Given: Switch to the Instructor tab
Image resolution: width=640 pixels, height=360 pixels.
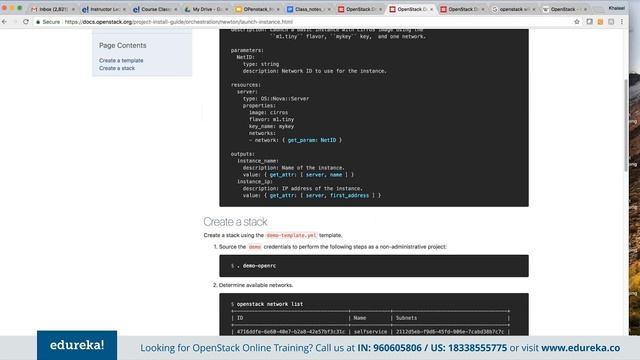Looking at the screenshot, I should 104,9.
